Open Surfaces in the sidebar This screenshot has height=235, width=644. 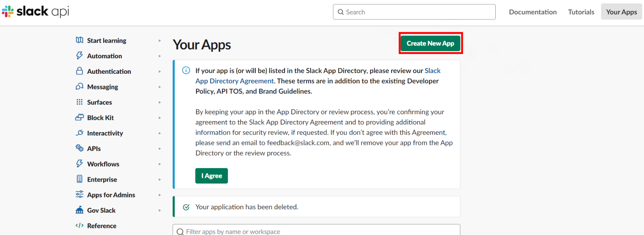(x=100, y=102)
